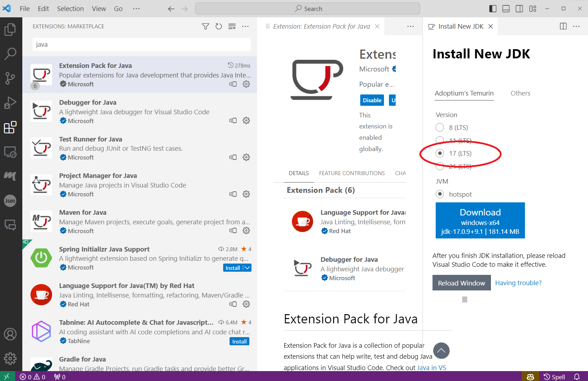
Task: Customize layout icon in title bar
Action: point(533,8)
